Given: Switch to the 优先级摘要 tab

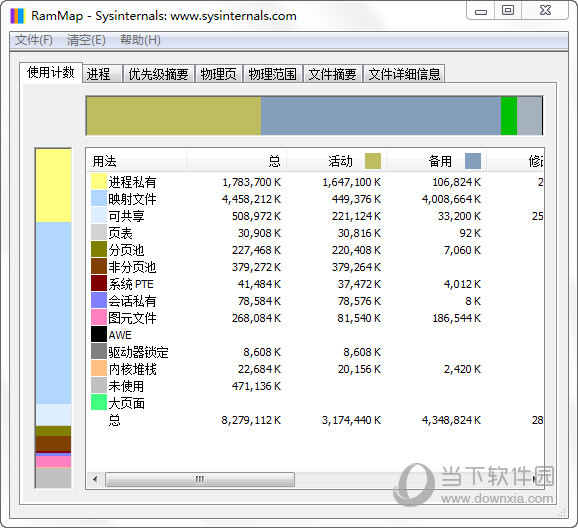Looking at the screenshot, I should (x=159, y=74).
